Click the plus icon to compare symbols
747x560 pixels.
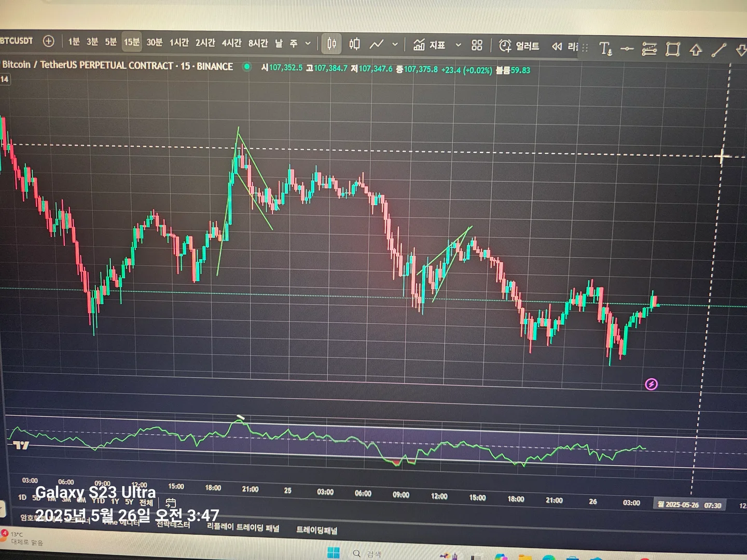pyautogui.click(x=48, y=41)
